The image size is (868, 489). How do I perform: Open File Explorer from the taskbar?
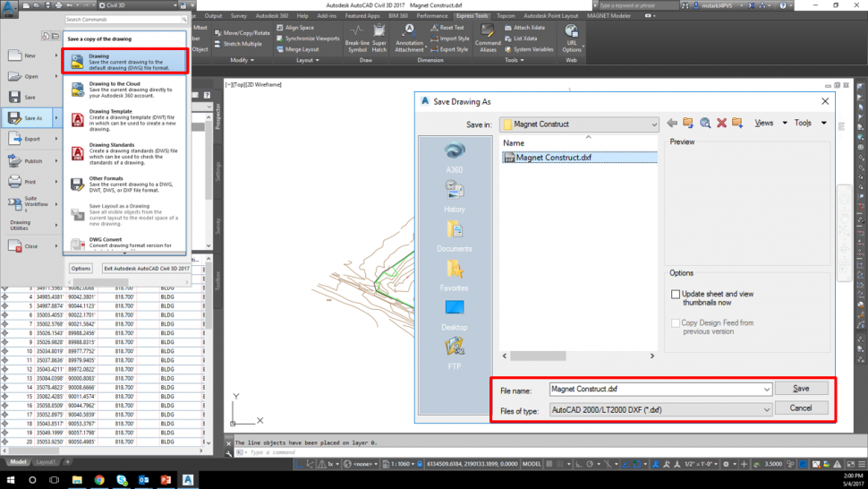[77, 479]
